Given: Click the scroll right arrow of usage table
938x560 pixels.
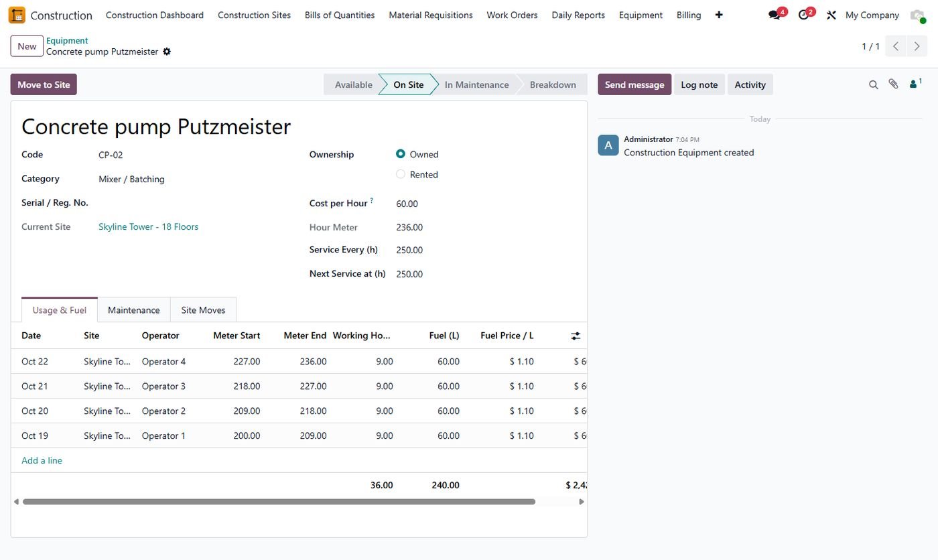Looking at the screenshot, I should (x=582, y=502).
